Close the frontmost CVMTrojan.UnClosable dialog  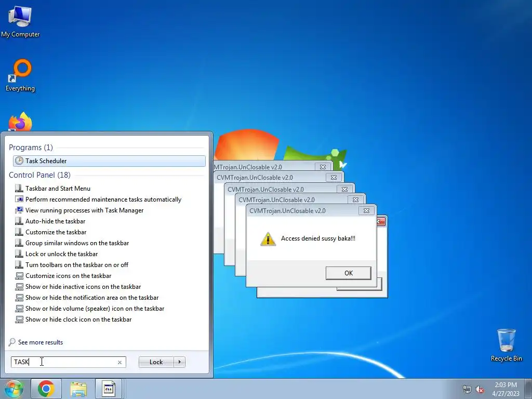point(366,211)
